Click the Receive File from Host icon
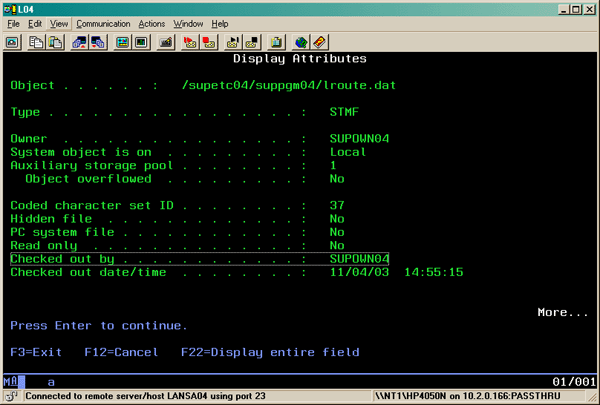 pos(98,42)
